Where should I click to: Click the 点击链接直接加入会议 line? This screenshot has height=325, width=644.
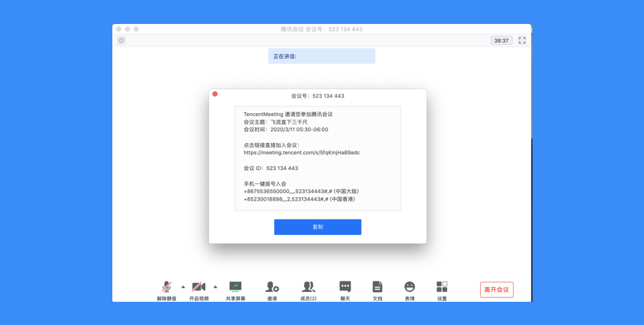[272, 145]
